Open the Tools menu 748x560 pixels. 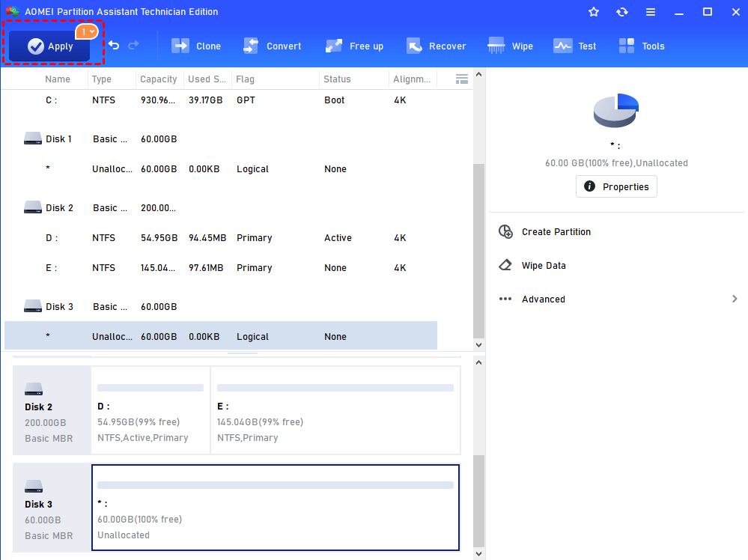641,46
